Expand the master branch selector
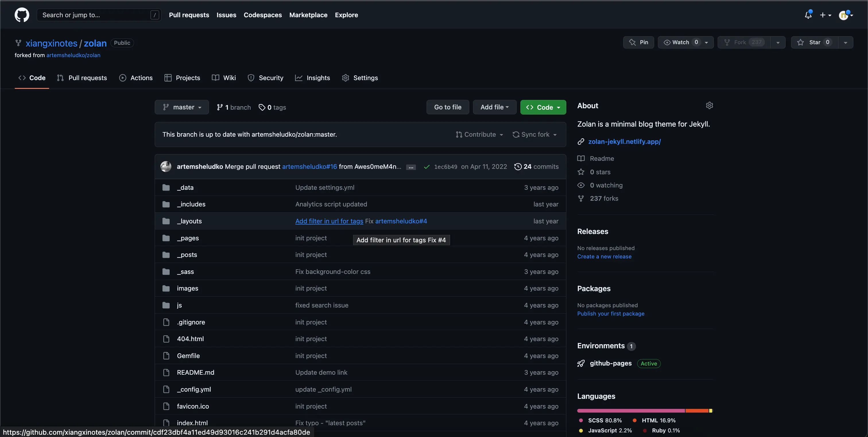Screen dimensions: 868x437 pyautogui.click(x=181, y=107)
